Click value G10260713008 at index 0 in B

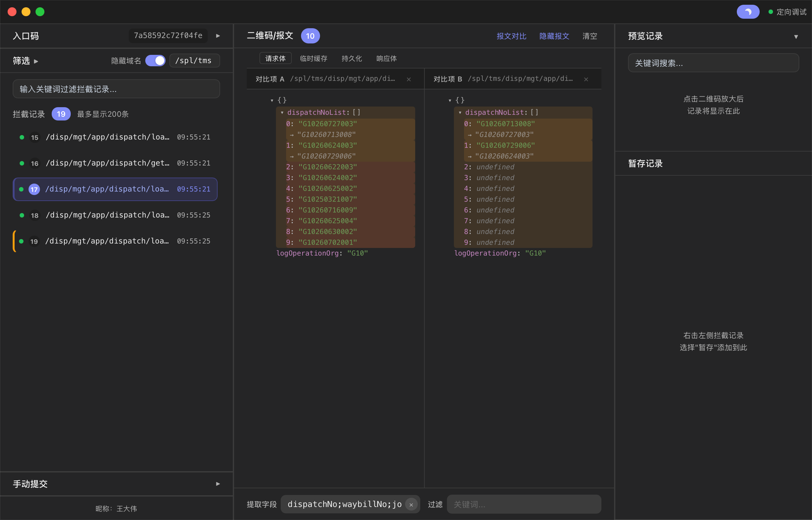(506, 124)
